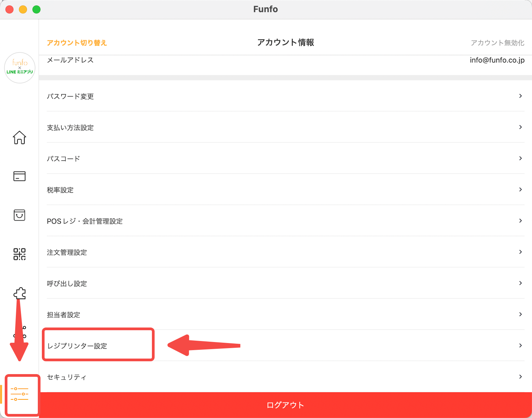Open the shopping bag icon in sidebar
This screenshot has height=418, width=532.
pos(20,215)
